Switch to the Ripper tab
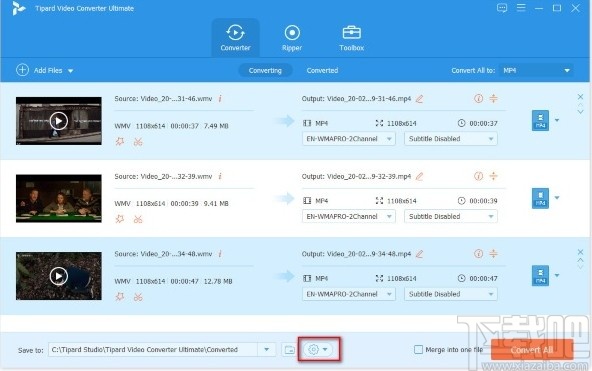The image size is (592, 371). point(292,38)
